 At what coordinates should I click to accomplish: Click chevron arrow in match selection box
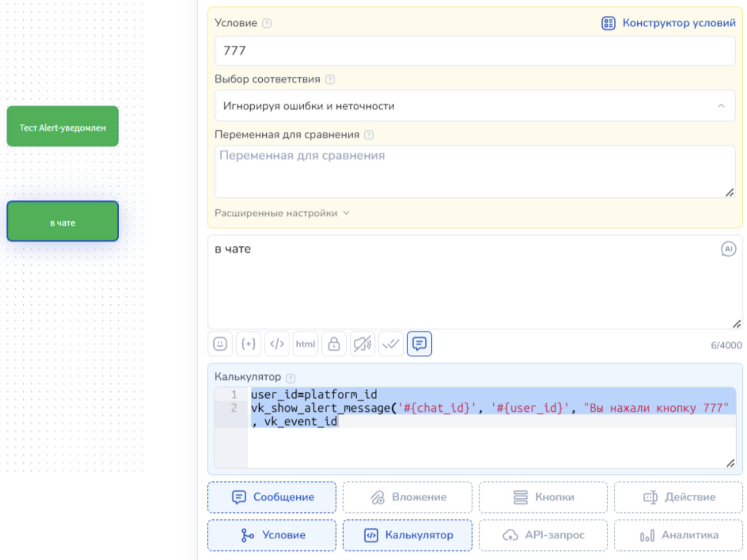point(721,106)
